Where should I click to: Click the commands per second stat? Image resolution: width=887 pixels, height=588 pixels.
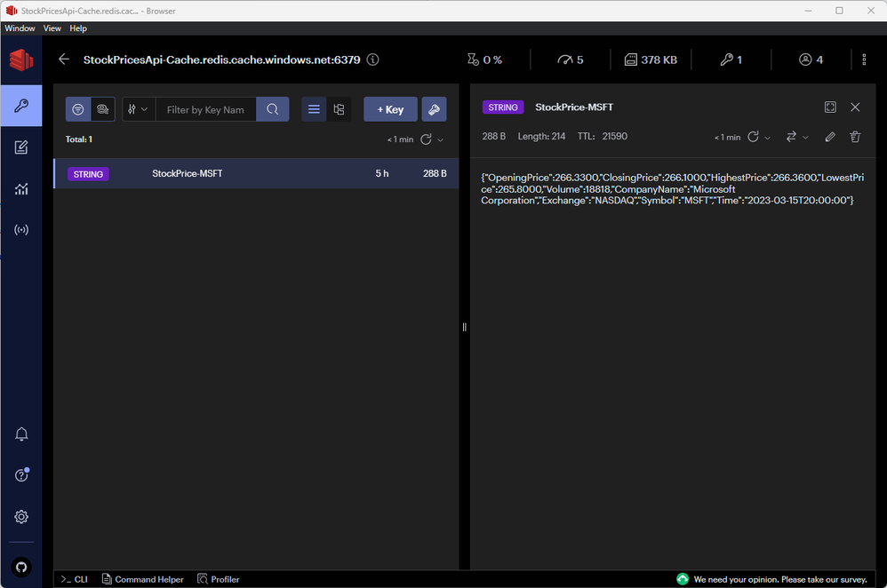571,60
